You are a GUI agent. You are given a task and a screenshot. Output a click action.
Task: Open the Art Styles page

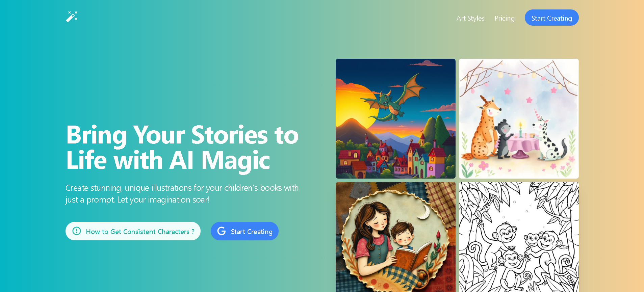[x=470, y=18]
